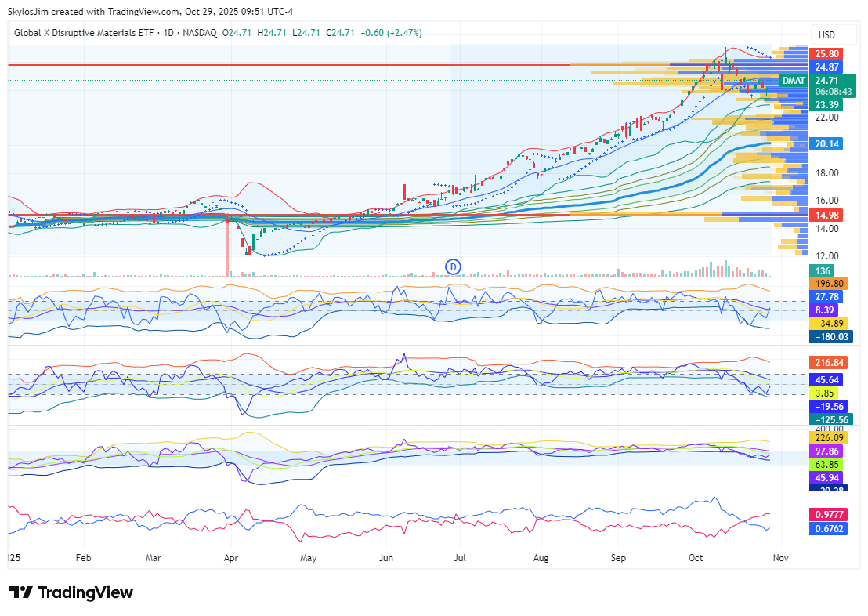This screenshot has height=616, width=868.
Task: Open the USD currency selector
Action: coord(826,34)
